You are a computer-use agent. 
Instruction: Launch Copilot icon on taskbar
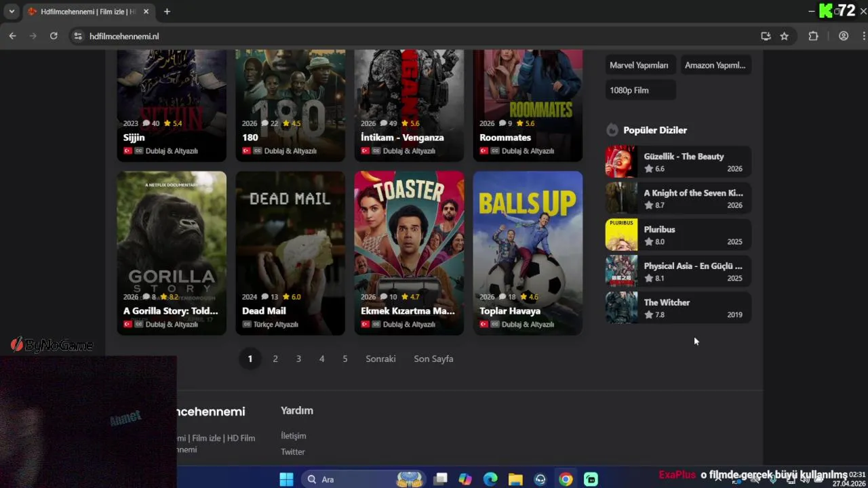click(465, 479)
